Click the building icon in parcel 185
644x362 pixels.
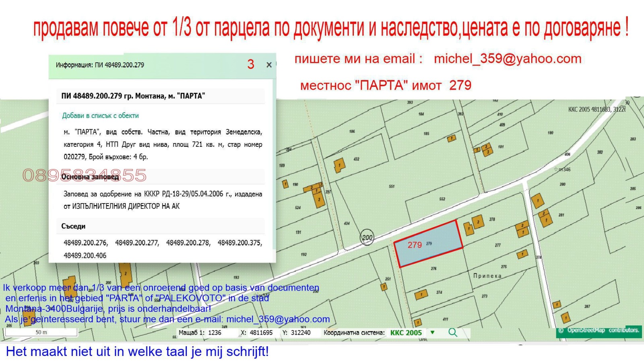tap(452, 139)
